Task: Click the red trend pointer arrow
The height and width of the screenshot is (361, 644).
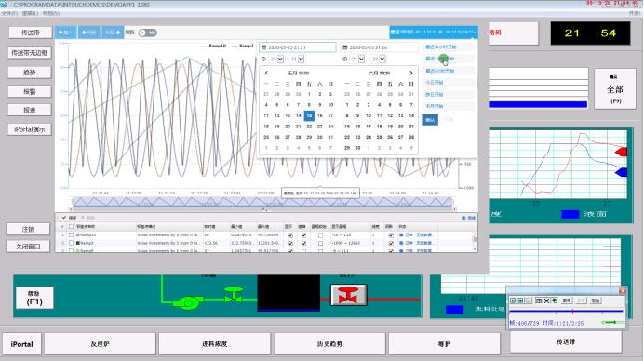Action: 621,152
